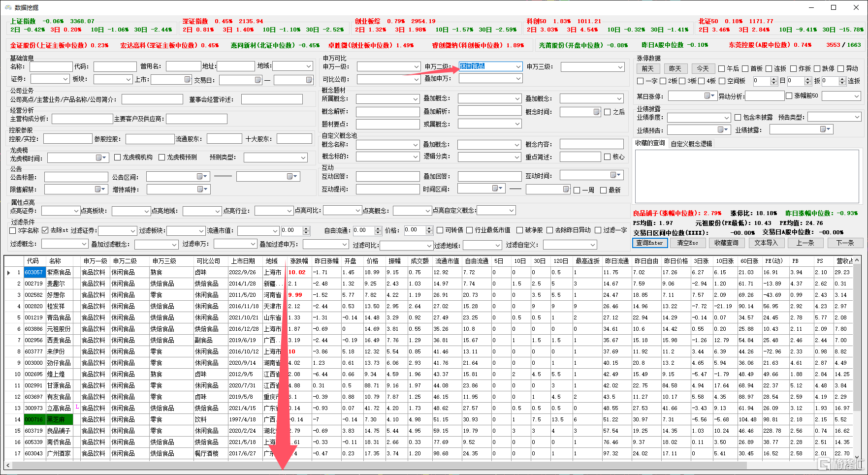
Task: Click the vertical scrollbar of results table
Action: pyautogui.click(x=857, y=337)
